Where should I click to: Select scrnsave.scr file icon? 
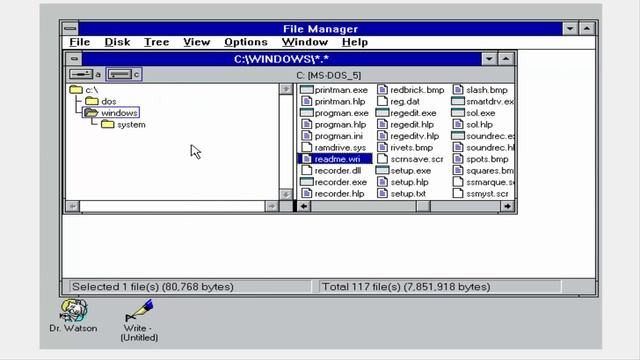click(x=382, y=159)
